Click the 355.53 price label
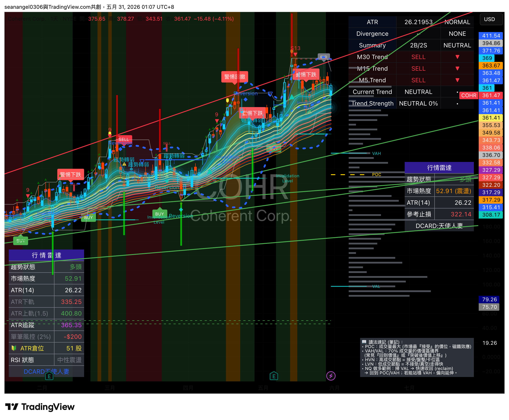This screenshot has height=420, width=509. coord(491,125)
